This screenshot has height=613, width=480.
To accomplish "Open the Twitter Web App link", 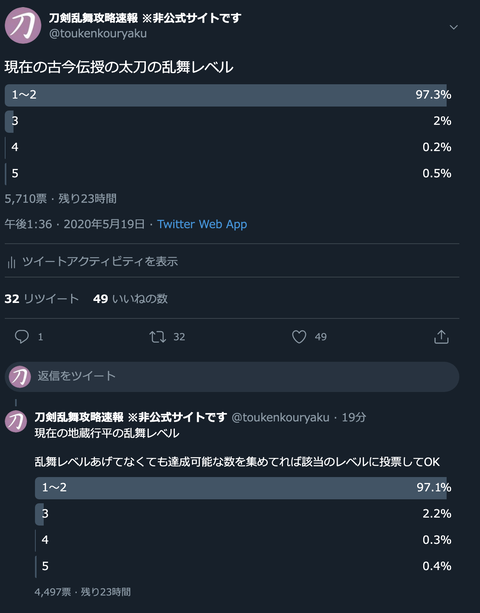I will [x=202, y=224].
